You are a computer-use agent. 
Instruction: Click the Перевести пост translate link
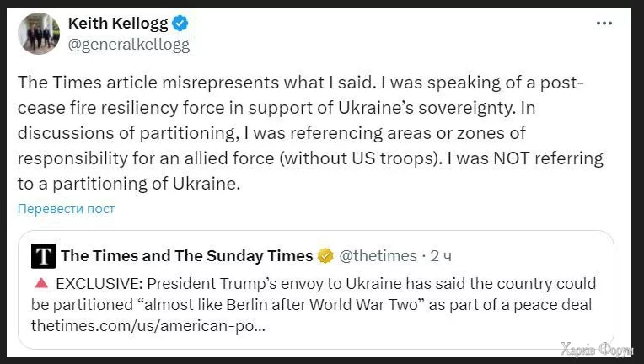click(67, 208)
